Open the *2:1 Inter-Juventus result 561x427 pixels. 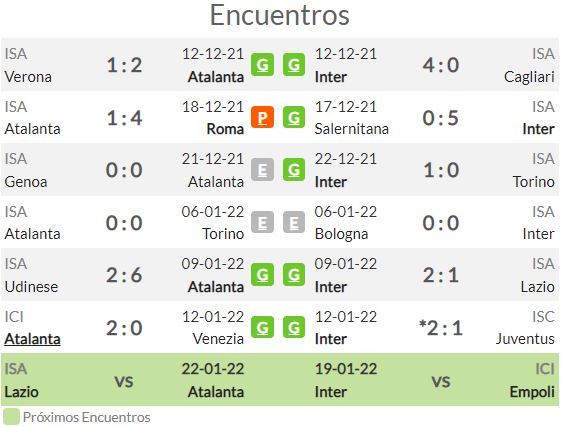pos(440,328)
